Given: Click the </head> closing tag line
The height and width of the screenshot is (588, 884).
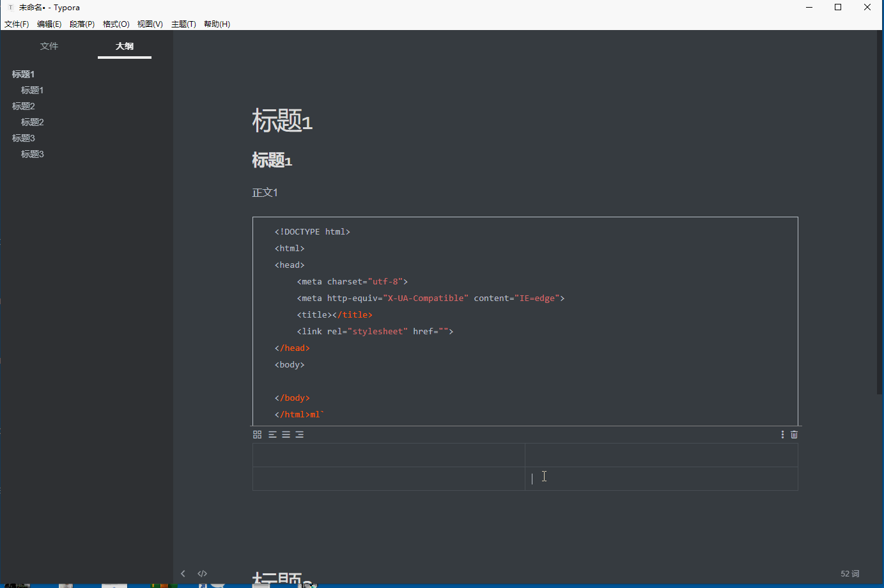Looking at the screenshot, I should (x=292, y=348).
